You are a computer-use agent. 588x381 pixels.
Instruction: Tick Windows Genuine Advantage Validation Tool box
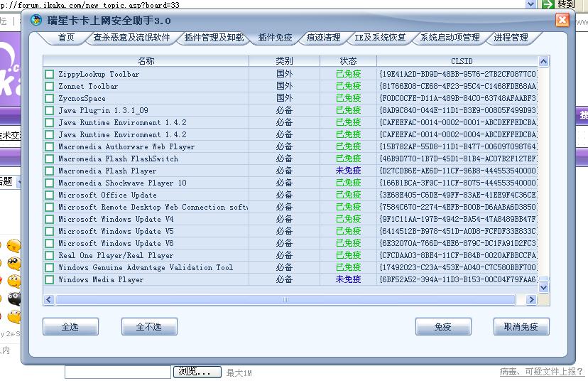49,268
